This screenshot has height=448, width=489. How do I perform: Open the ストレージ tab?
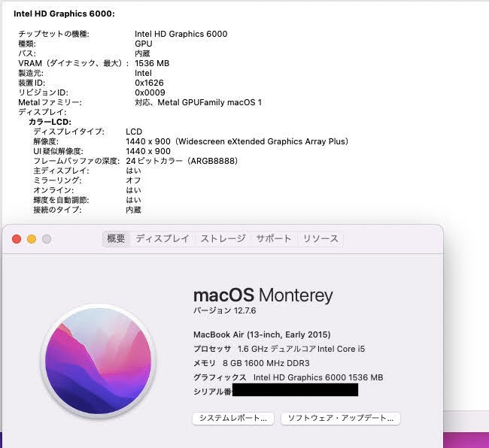click(x=223, y=239)
